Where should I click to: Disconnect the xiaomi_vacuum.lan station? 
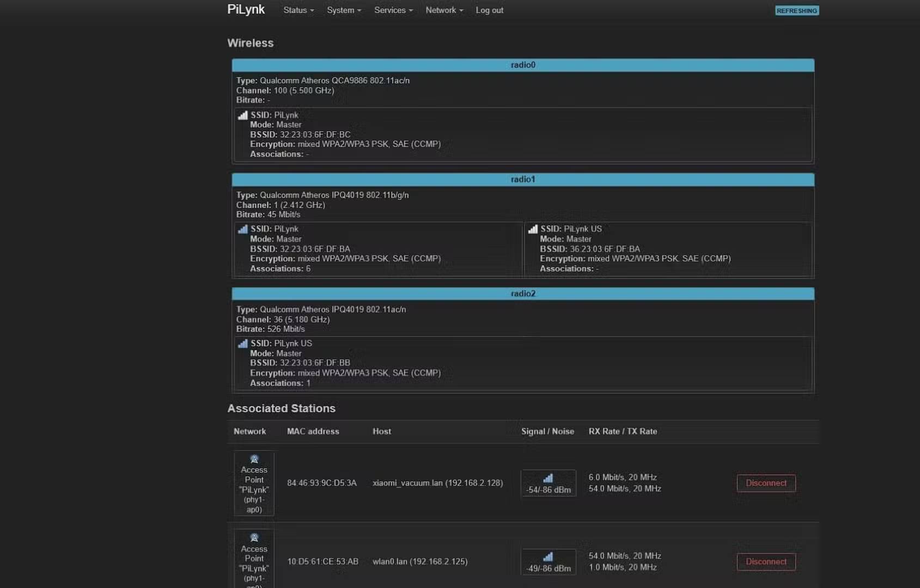(x=766, y=483)
